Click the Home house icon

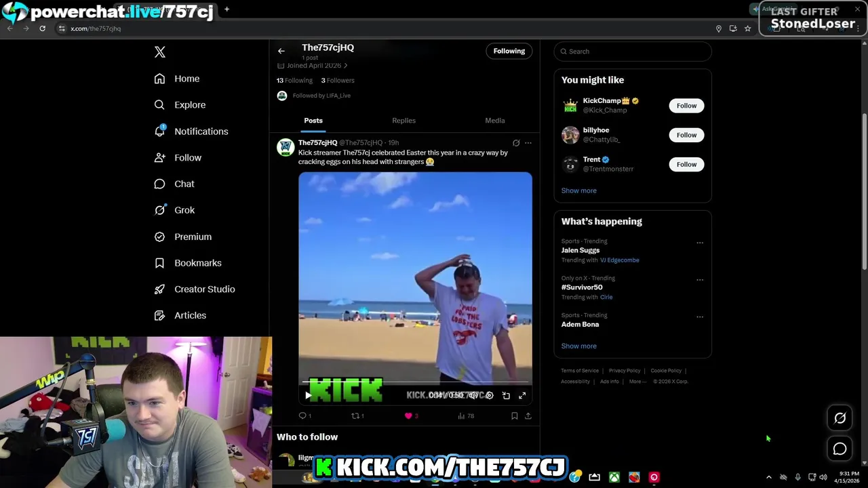[x=159, y=79]
